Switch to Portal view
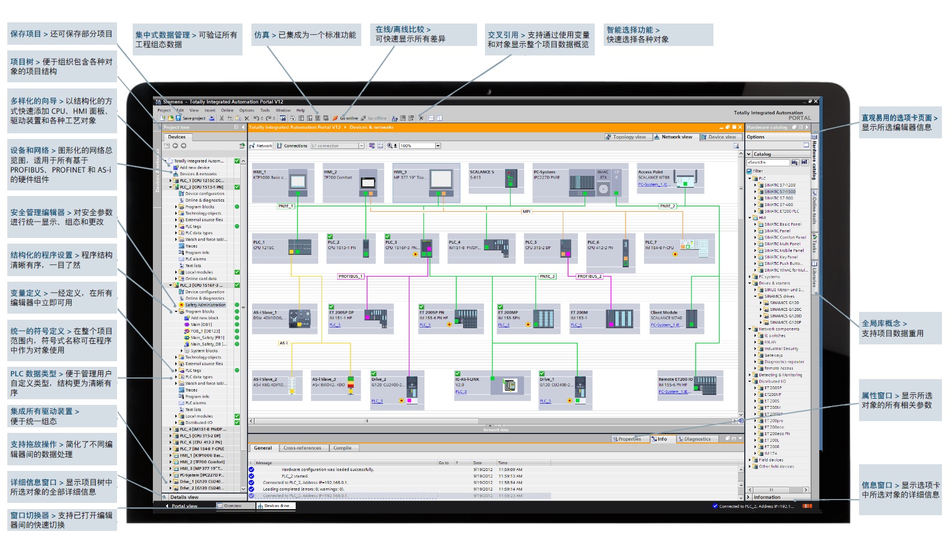 tap(181, 506)
